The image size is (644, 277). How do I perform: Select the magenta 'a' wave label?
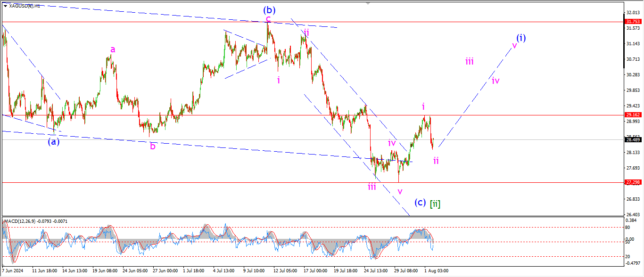(113, 49)
